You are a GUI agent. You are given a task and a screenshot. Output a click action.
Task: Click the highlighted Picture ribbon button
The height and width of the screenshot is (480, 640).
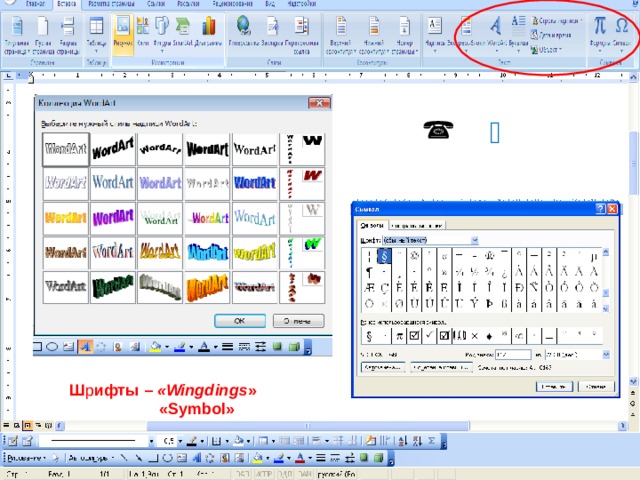122,33
